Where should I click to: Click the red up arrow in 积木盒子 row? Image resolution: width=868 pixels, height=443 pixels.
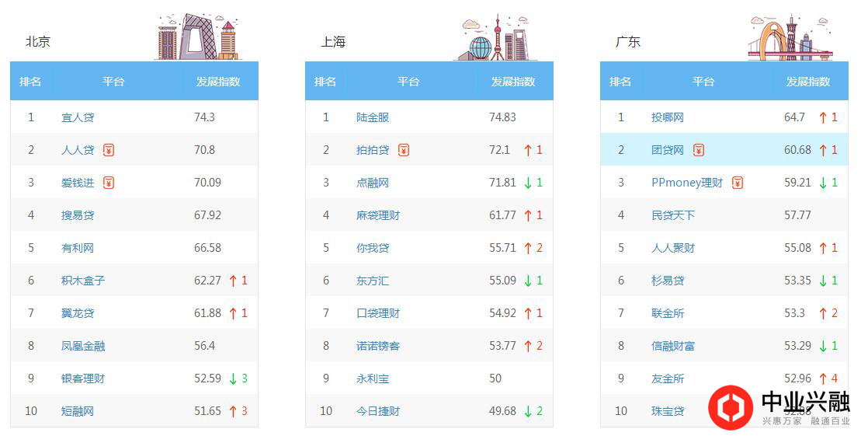pyautogui.click(x=233, y=281)
